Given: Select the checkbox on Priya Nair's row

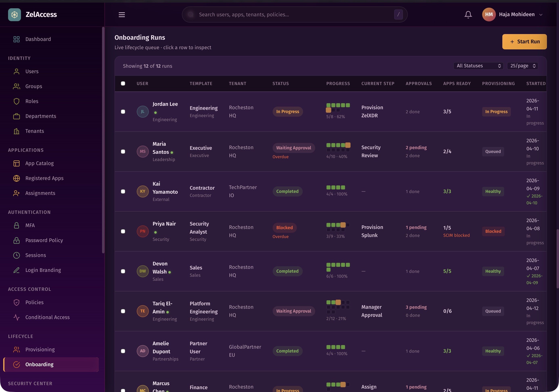Looking at the screenshot, I should (123, 231).
